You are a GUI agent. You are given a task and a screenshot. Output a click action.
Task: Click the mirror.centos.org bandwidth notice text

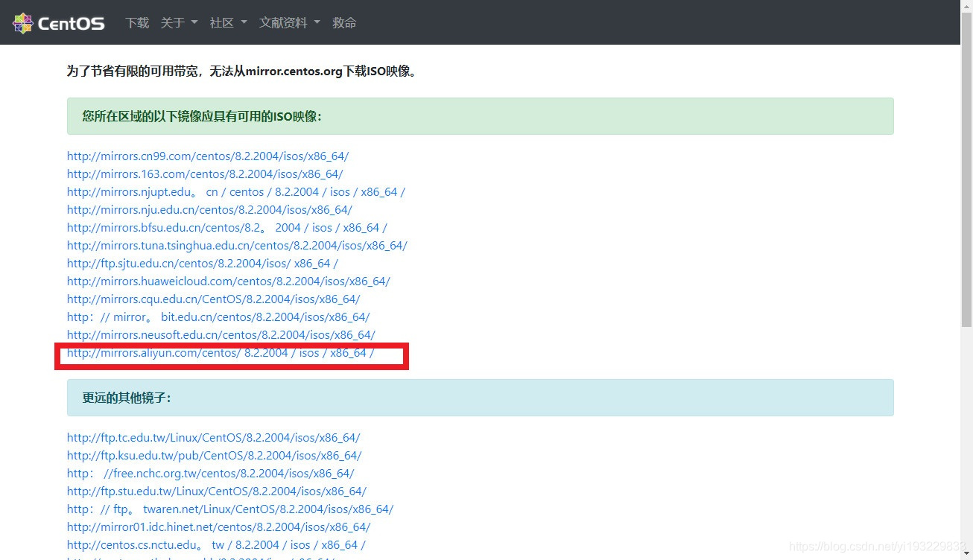click(x=242, y=71)
